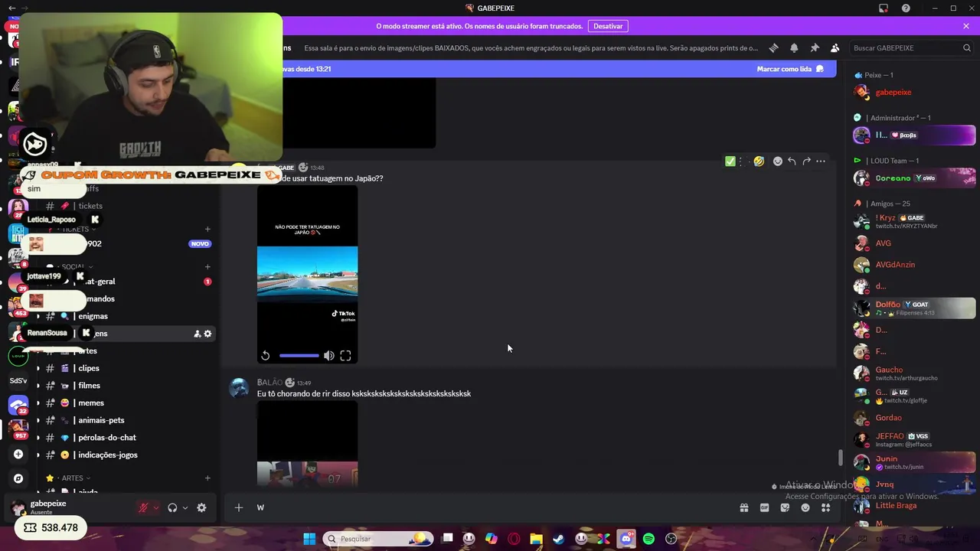Click the plus attach button in message bar

[238, 507]
